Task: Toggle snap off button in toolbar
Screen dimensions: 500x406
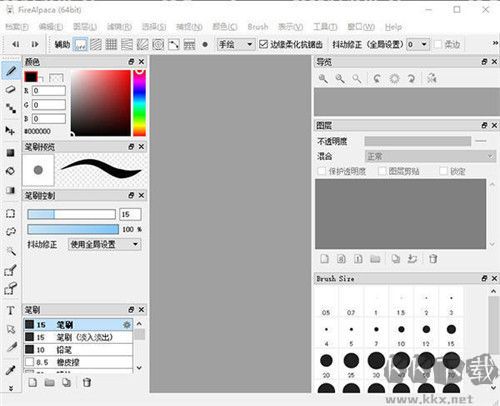Action: (81, 44)
